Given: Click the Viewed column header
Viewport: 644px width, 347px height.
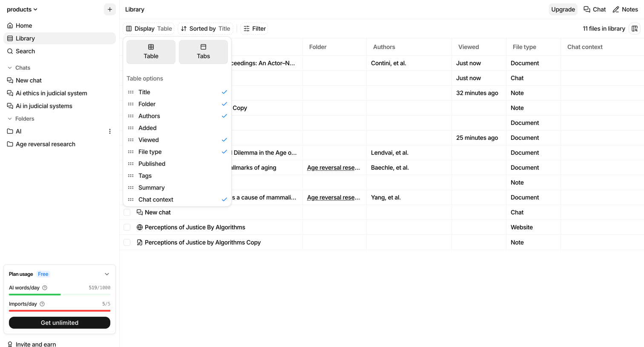Looking at the screenshot, I should coord(479,47).
